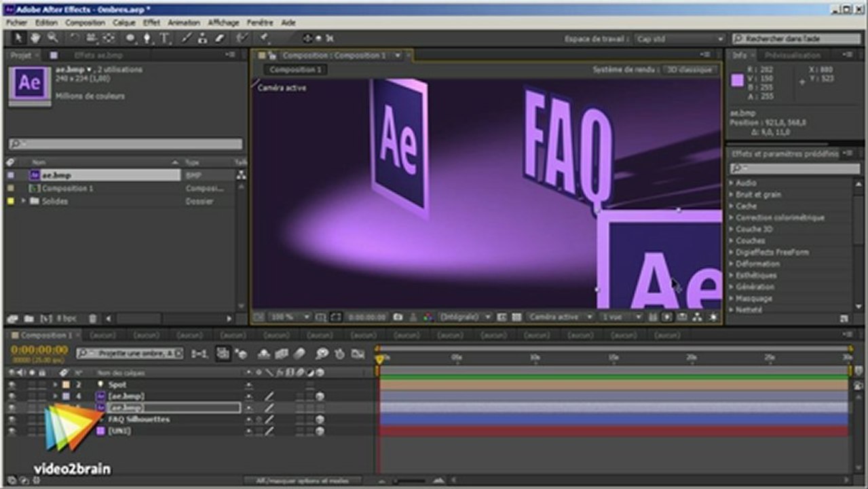Expand the Bruit et grain category

click(732, 194)
